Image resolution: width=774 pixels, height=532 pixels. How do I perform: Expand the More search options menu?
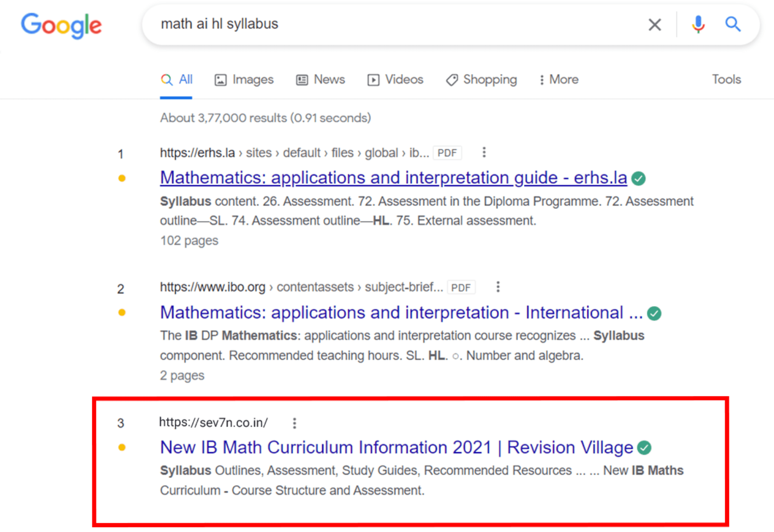coord(559,80)
